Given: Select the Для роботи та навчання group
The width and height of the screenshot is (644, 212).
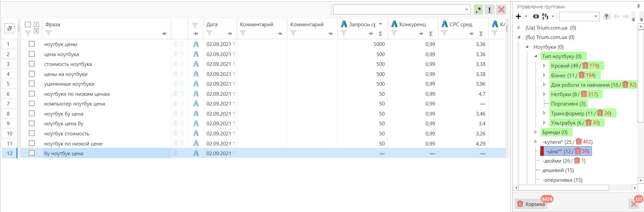Looking at the screenshot, I should pos(593,85).
